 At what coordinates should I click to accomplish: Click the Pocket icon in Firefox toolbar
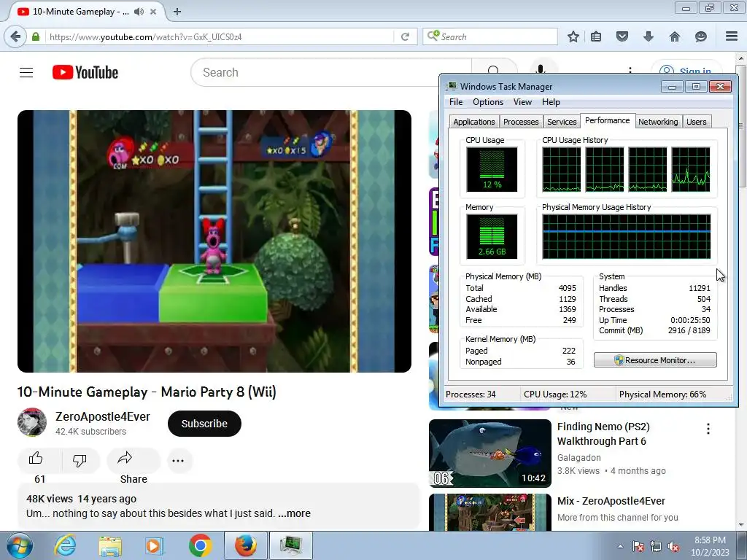622,36
